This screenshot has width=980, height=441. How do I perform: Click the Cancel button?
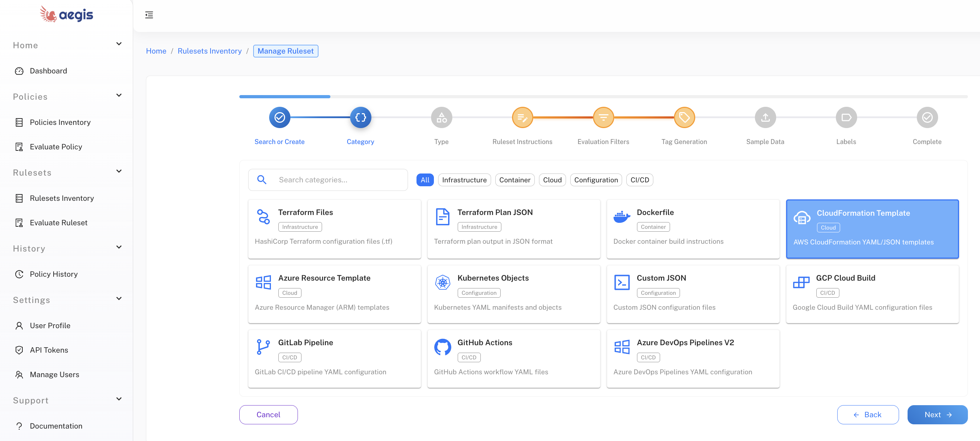tap(268, 414)
